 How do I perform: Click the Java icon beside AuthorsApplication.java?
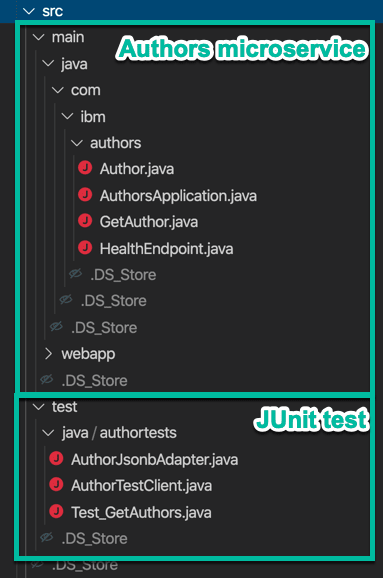tap(85, 195)
